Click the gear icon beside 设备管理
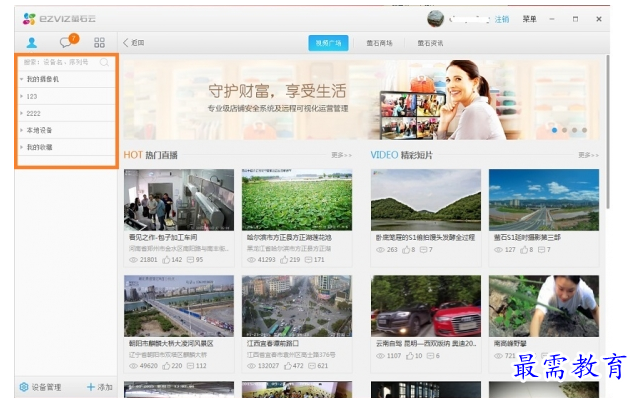Viewport: 635px width, 398px height. [24, 387]
